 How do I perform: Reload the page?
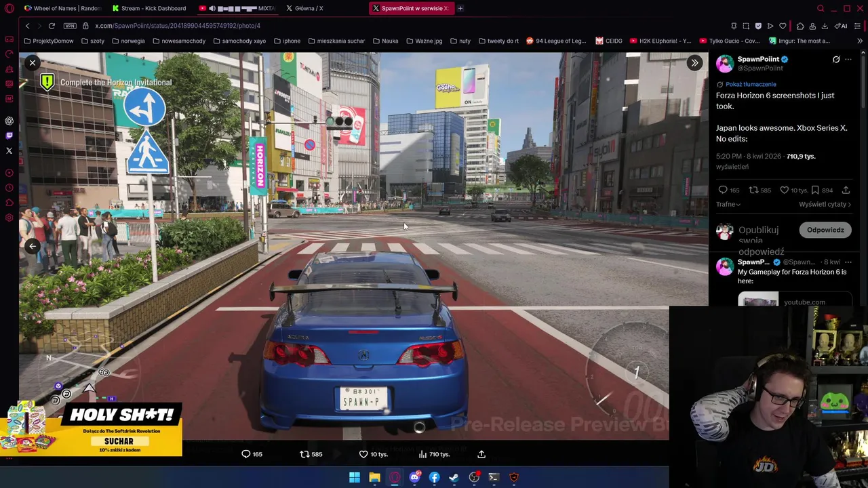click(52, 26)
